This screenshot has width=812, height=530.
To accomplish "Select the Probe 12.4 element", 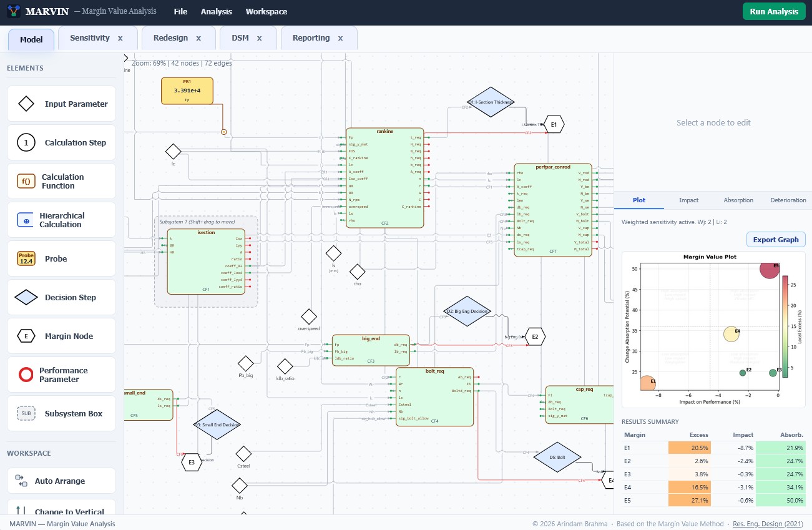I will click(x=61, y=258).
